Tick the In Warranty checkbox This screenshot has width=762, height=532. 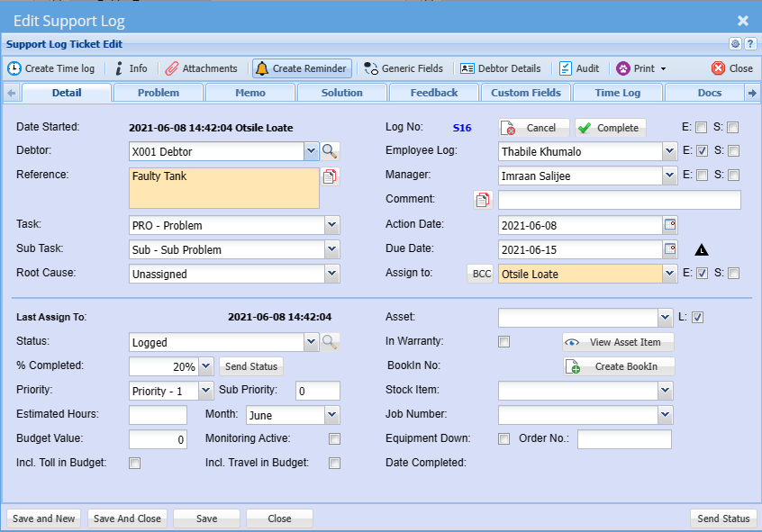click(x=504, y=342)
